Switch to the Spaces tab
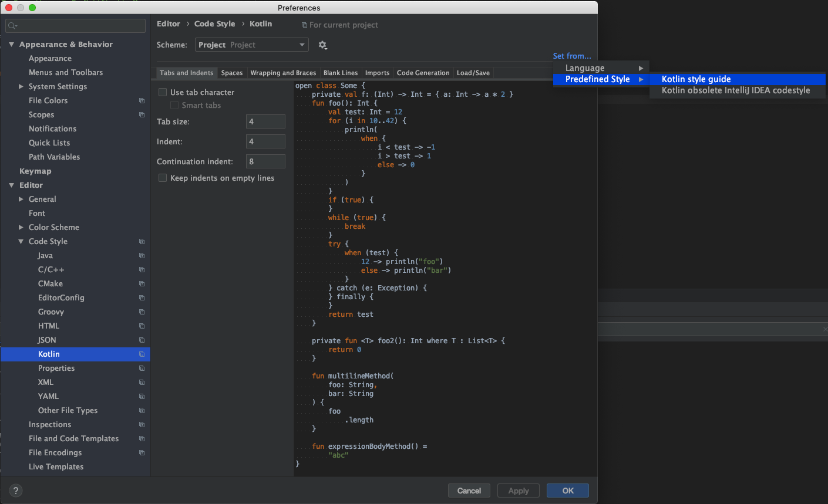828x504 pixels. click(232, 73)
